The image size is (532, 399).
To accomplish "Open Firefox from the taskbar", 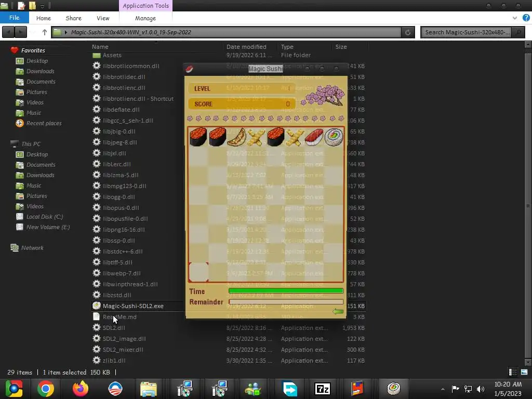I will point(81,389).
